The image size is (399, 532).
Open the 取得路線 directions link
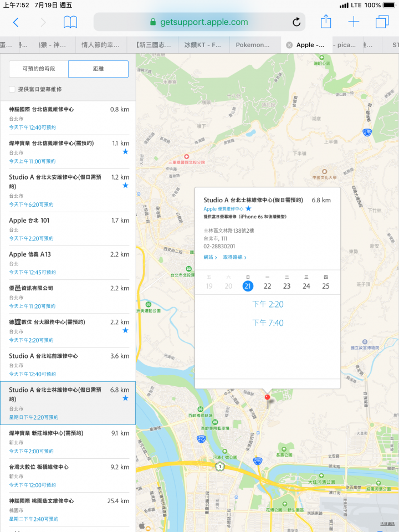click(x=235, y=257)
